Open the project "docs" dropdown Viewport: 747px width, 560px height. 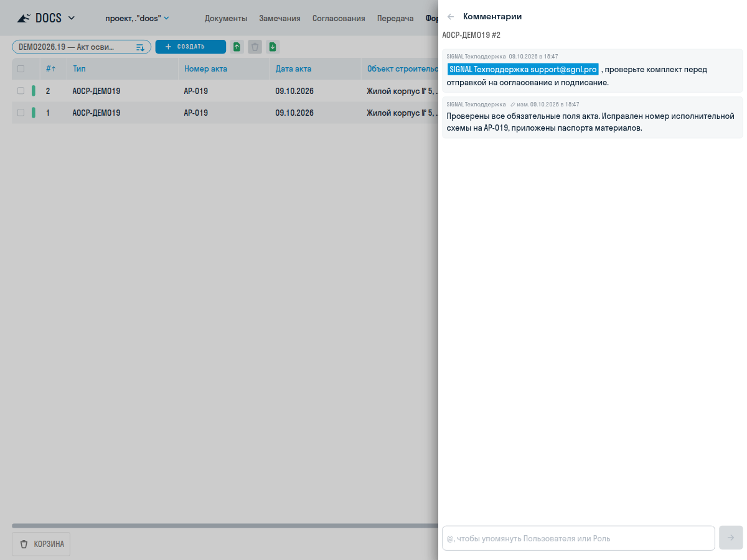pyautogui.click(x=137, y=18)
